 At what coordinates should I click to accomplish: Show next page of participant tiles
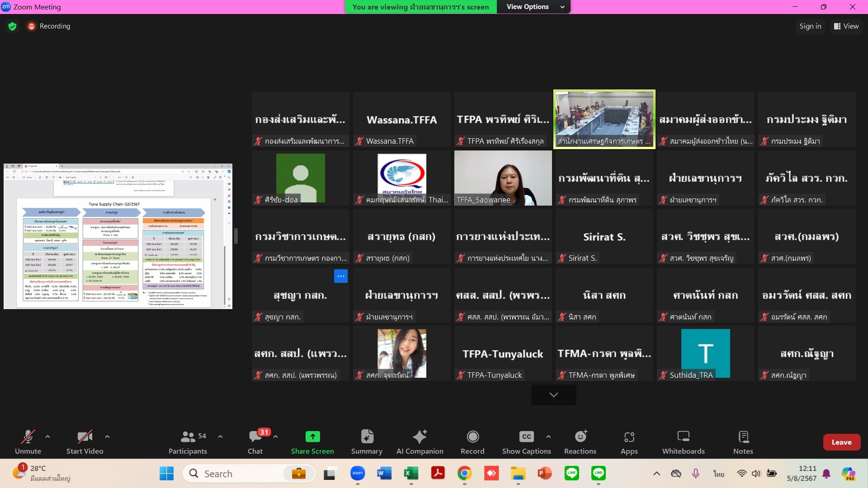pyautogui.click(x=553, y=395)
